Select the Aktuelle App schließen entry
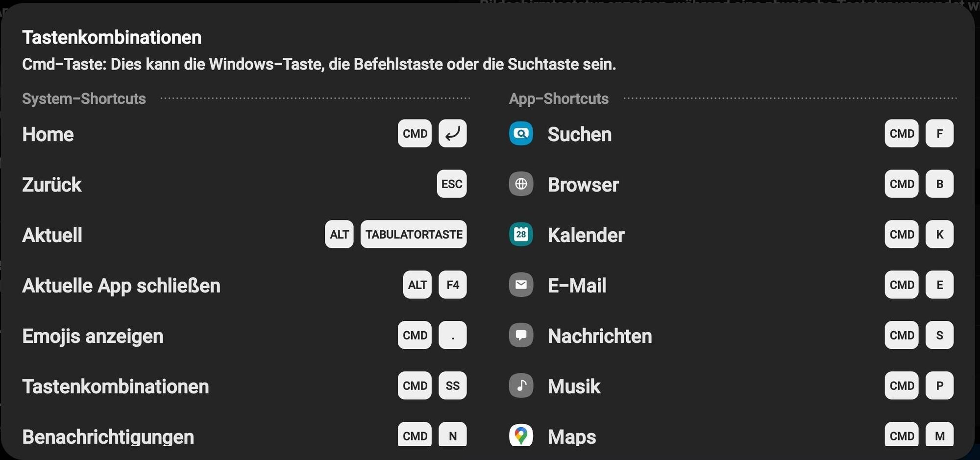980x460 pixels. coord(121,286)
